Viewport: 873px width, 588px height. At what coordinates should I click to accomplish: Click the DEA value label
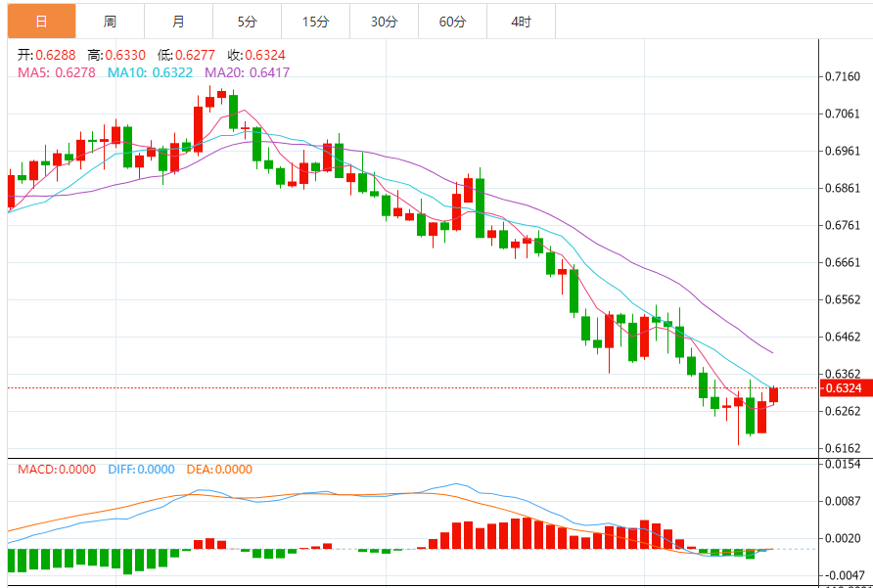pyautogui.click(x=219, y=470)
